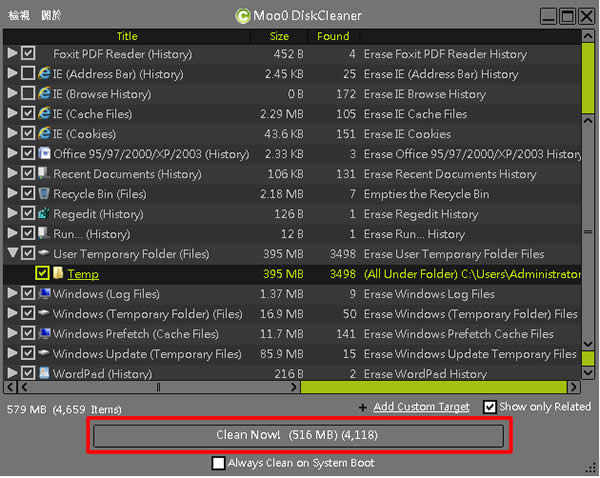Screen dimensions: 600x478
Task: Click the IE icon beside IE (Cookies)
Action: pyautogui.click(x=44, y=133)
